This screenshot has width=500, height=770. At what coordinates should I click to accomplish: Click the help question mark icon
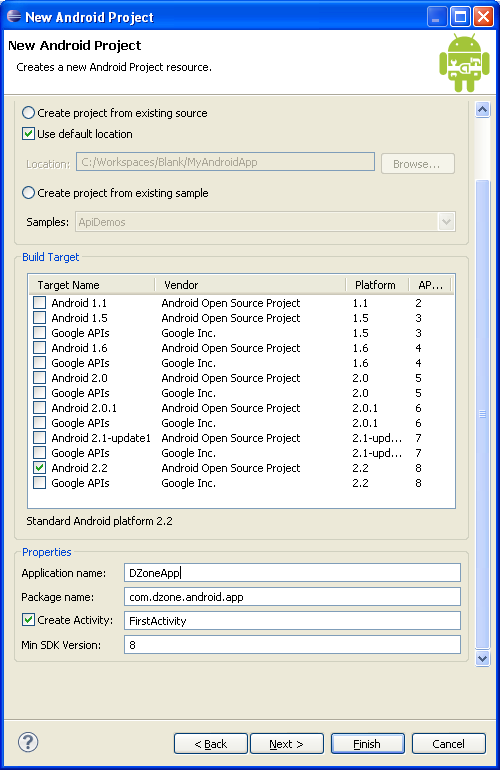click(28, 742)
